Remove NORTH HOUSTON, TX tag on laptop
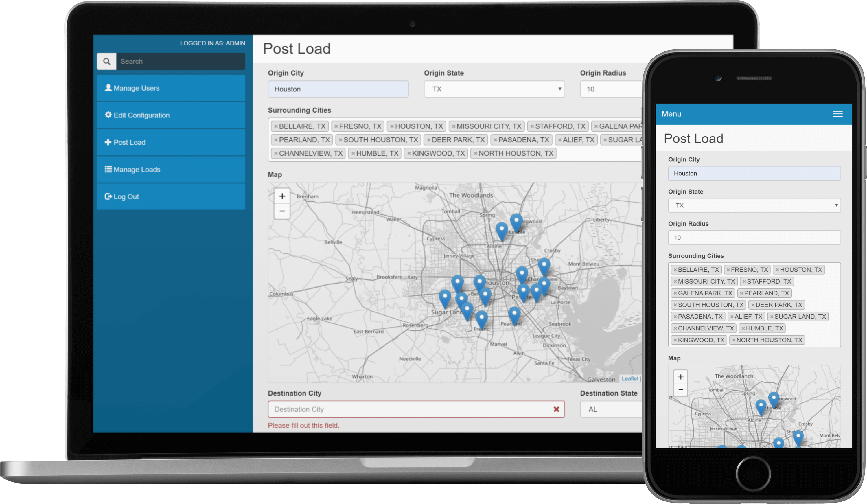 click(476, 153)
